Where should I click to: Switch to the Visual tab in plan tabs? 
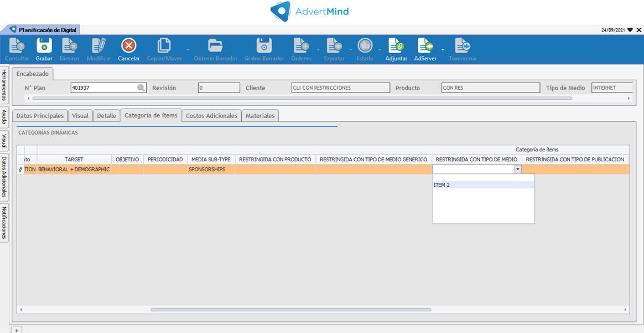coord(80,116)
